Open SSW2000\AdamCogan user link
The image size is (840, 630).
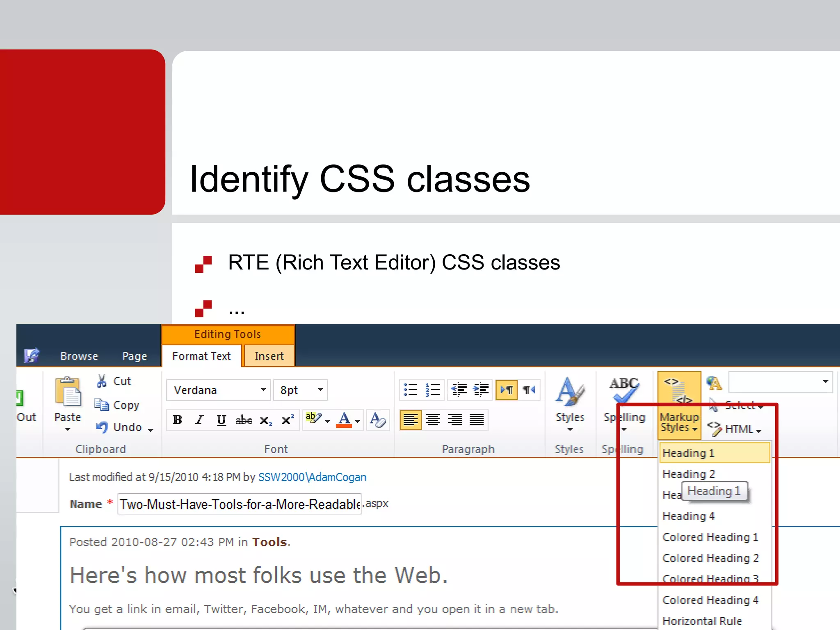(312, 477)
